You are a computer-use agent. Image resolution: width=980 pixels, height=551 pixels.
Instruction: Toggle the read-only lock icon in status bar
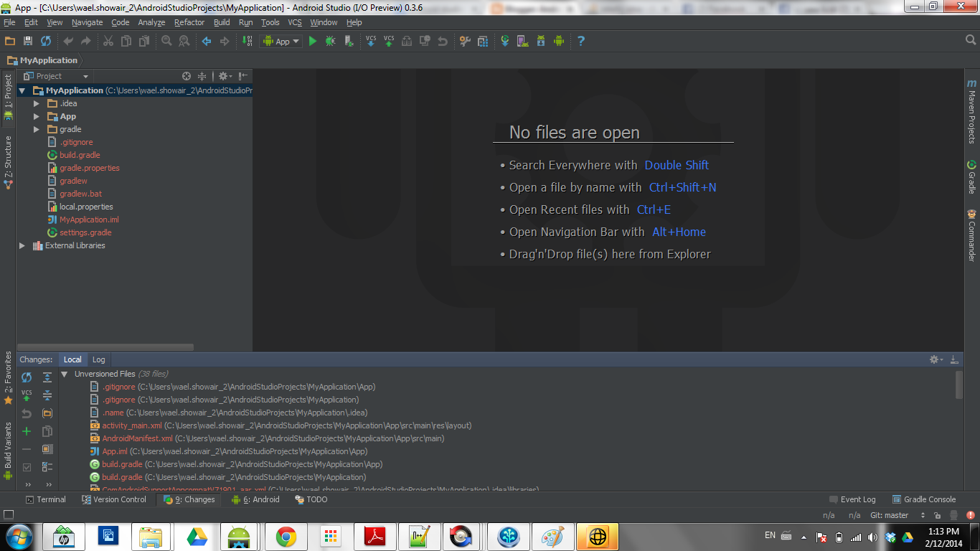(x=937, y=515)
